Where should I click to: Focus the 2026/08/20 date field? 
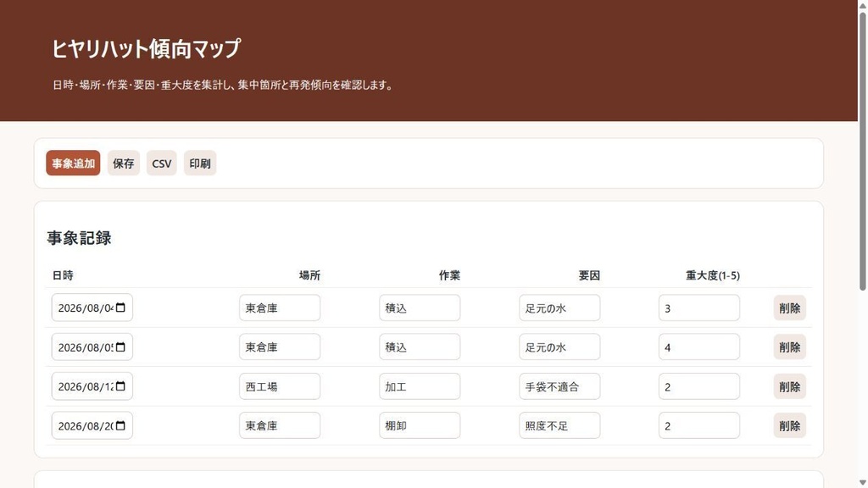coord(92,425)
